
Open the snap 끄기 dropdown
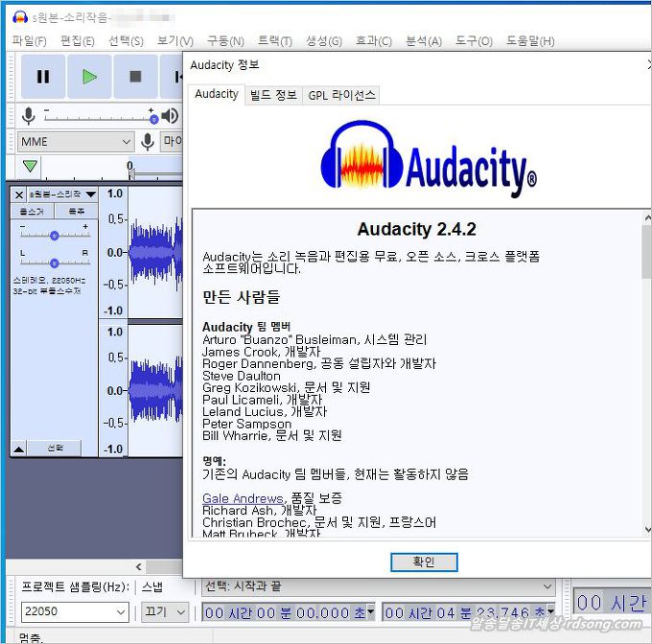(165, 612)
